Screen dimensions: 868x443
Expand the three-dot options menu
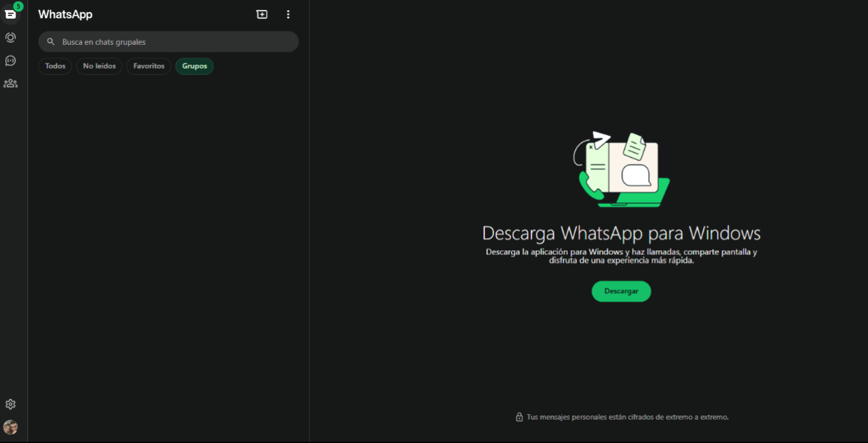click(288, 14)
